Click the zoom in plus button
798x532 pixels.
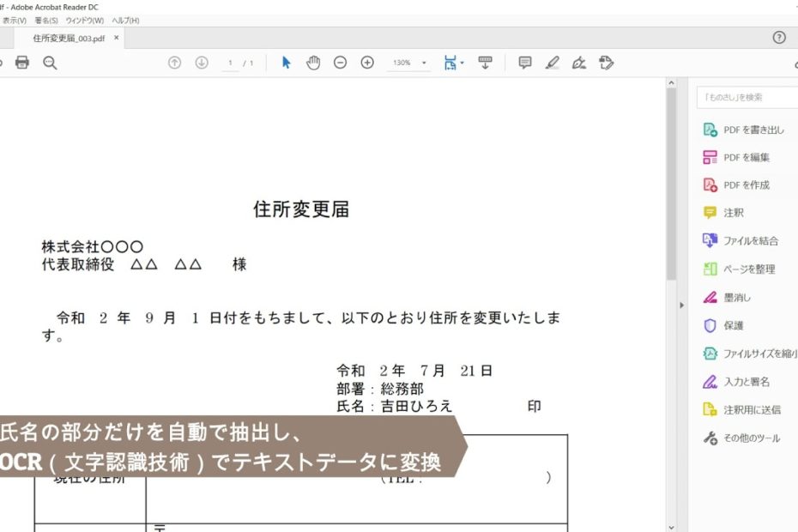[x=367, y=63]
